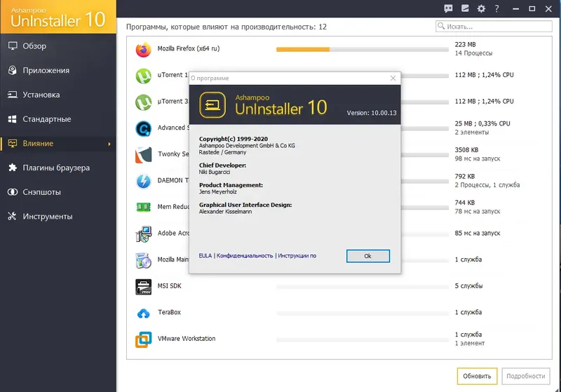Open settings via the gear icon
The height and width of the screenshot is (392, 561).
pos(481,8)
